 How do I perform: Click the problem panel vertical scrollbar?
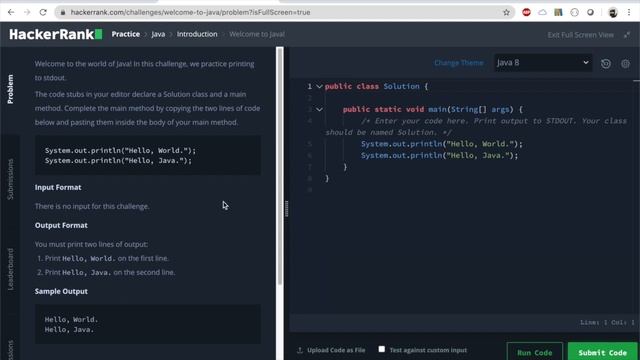click(280, 167)
